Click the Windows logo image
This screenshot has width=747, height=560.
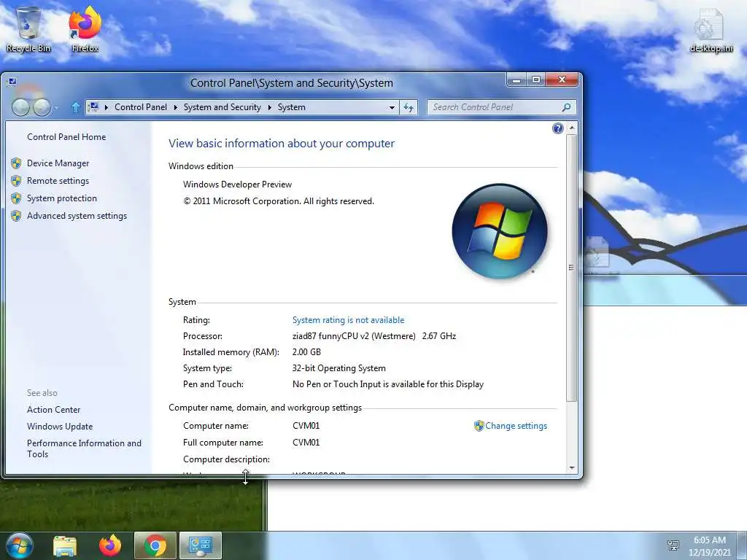tap(499, 231)
